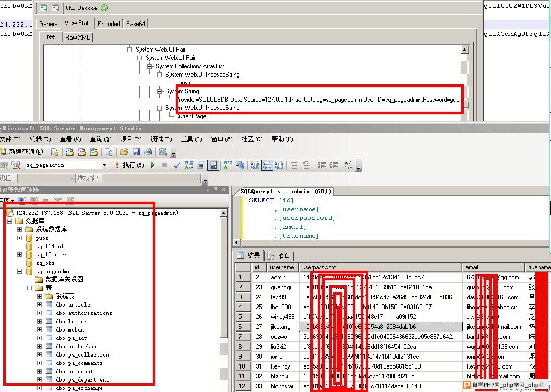551x392 pixels.
Task: Select Results to Grid icon
Action: point(267,165)
